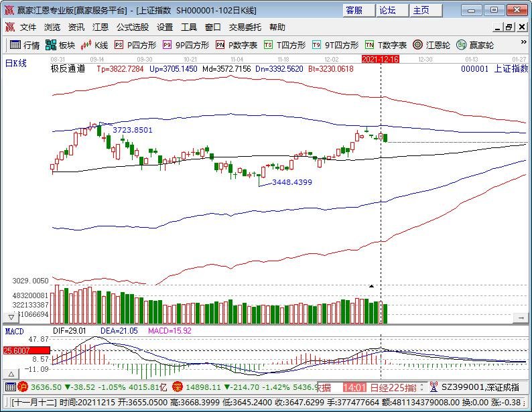This screenshot has height=412, width=532.
Task: Click the Tp=3822.7284 value
Action: (120, 69)
